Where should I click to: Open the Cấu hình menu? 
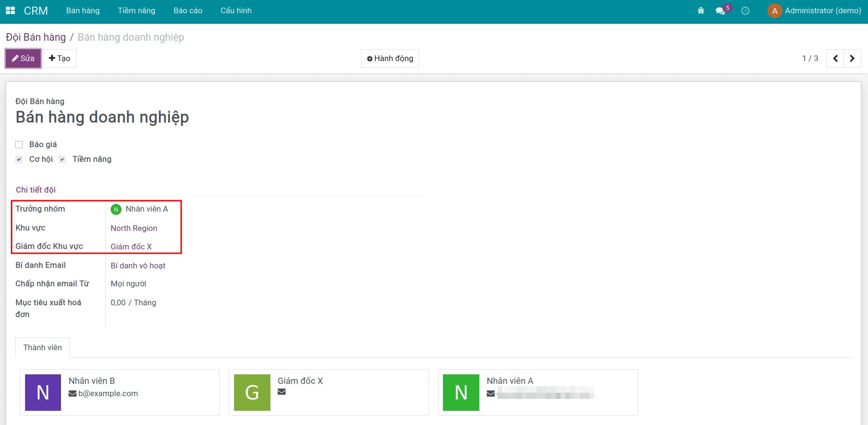[236, 10]
